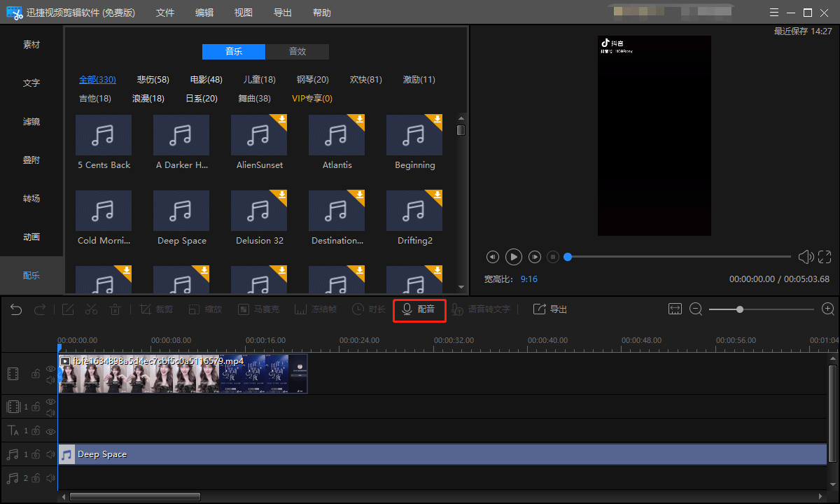Viewport: 840px width, 504px height.
Task: Click the 配音 voiceover microphone button
Action: 419,309
